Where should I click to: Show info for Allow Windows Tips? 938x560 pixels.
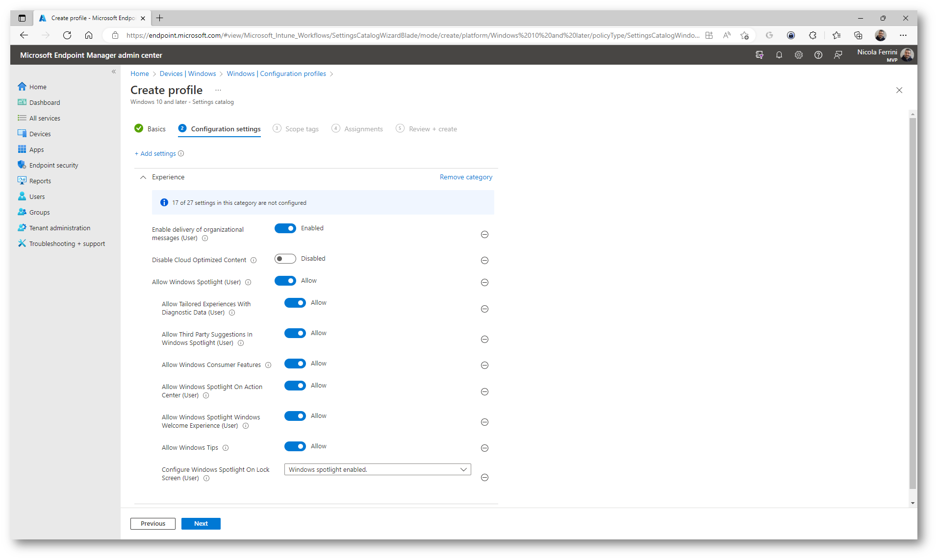point(226,448)
